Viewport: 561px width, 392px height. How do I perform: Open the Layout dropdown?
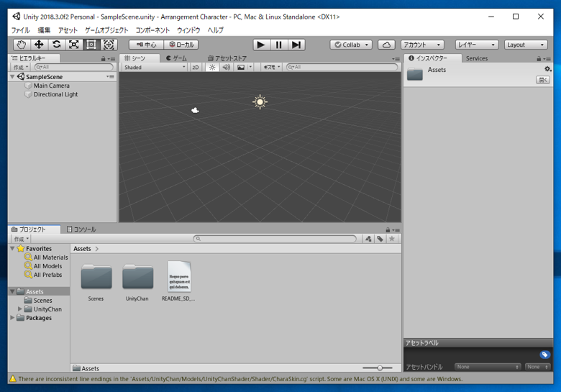point(526,45)
